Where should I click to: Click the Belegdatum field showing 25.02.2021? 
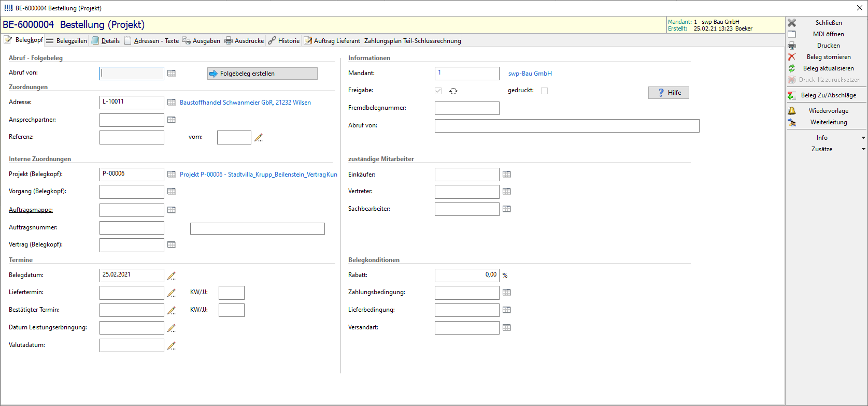tap(132, 275)
